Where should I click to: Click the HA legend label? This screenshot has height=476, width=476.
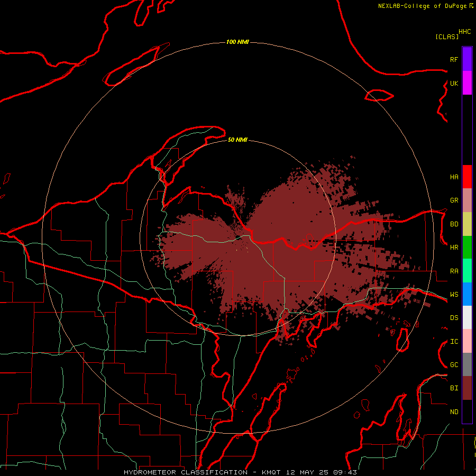454,177
